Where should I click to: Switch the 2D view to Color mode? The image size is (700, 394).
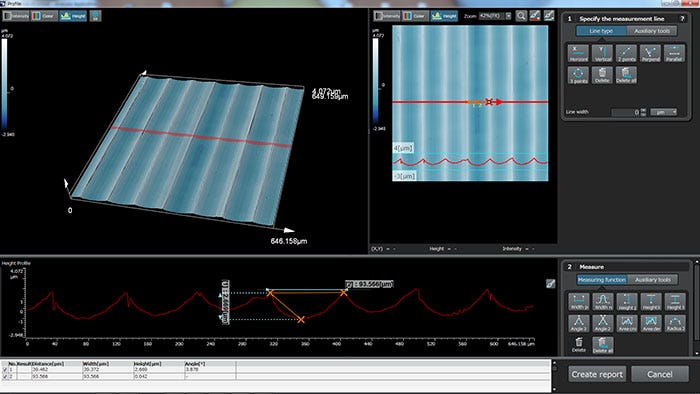coord(415,16)
